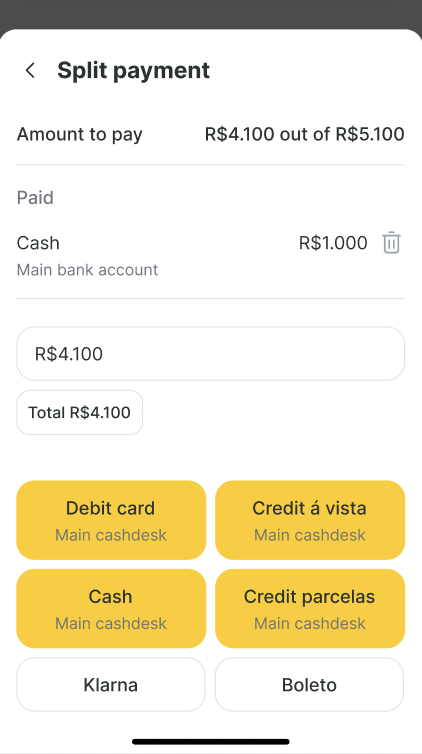
Task: Dismiss sheet by tapping dark backdrop above
Action: click(211, 13)
